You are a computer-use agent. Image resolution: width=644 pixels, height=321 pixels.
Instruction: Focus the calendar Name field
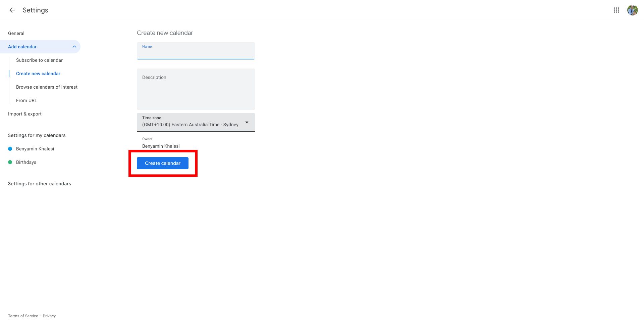[196, 51]
